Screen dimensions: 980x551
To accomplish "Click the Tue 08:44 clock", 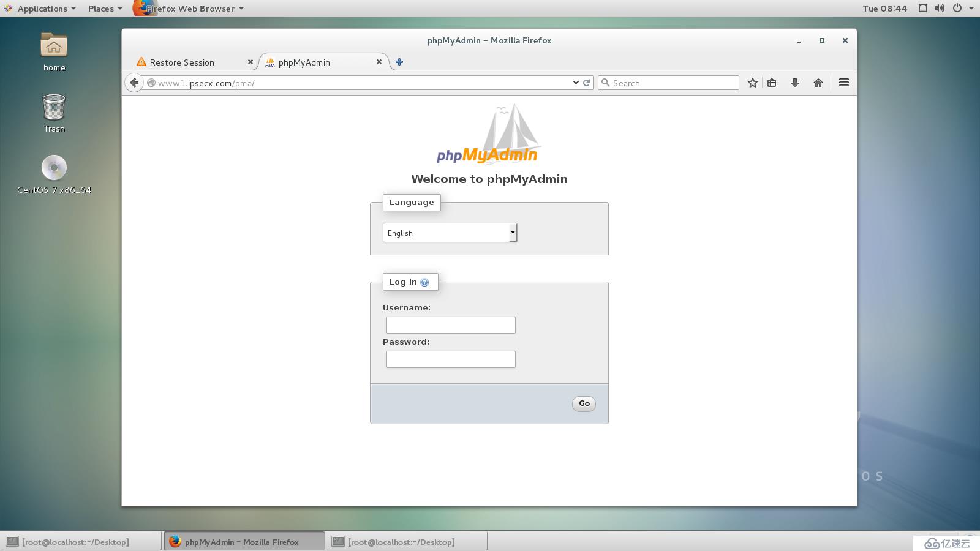I will (884, 9).
